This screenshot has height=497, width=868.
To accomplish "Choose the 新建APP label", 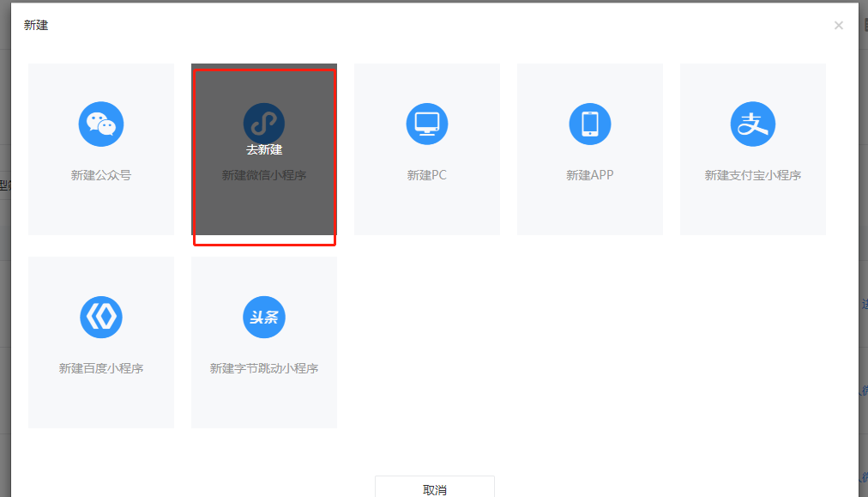I will (x=589, y=175).
